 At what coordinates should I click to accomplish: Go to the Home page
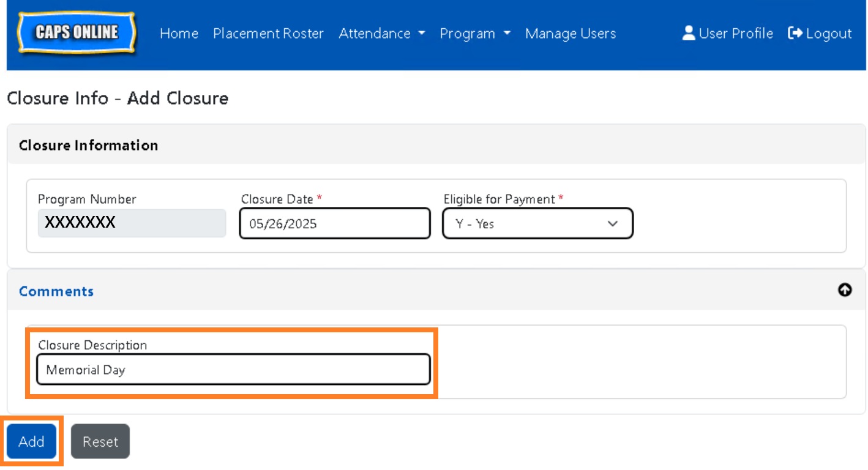pos(179,34)
